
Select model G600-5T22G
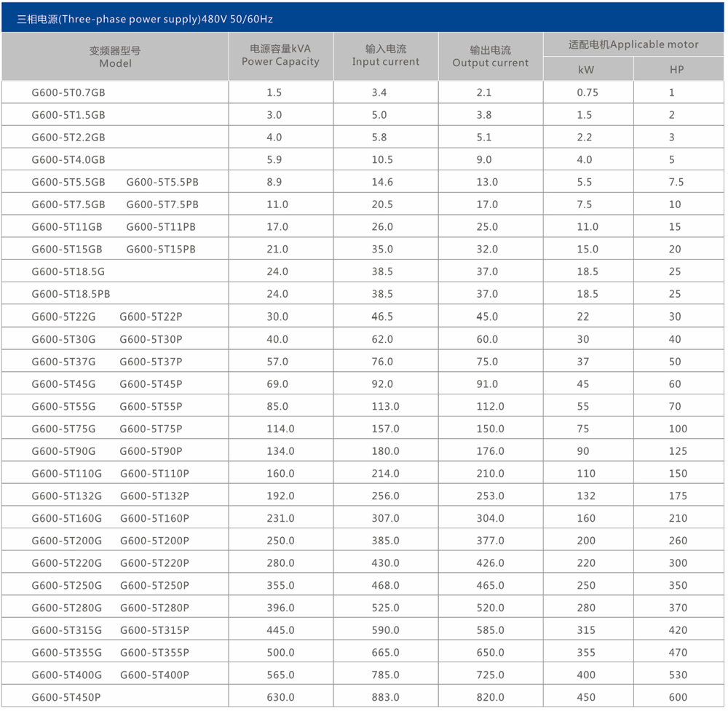pos(63,317)
